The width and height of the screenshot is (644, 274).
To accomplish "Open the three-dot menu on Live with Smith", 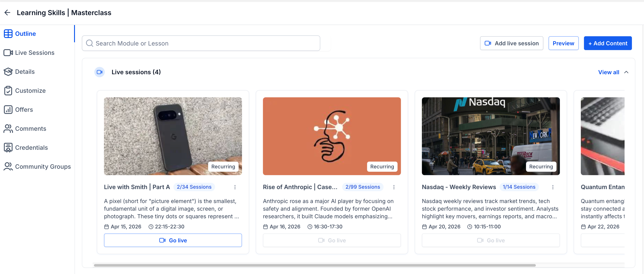I will (235, 187).
